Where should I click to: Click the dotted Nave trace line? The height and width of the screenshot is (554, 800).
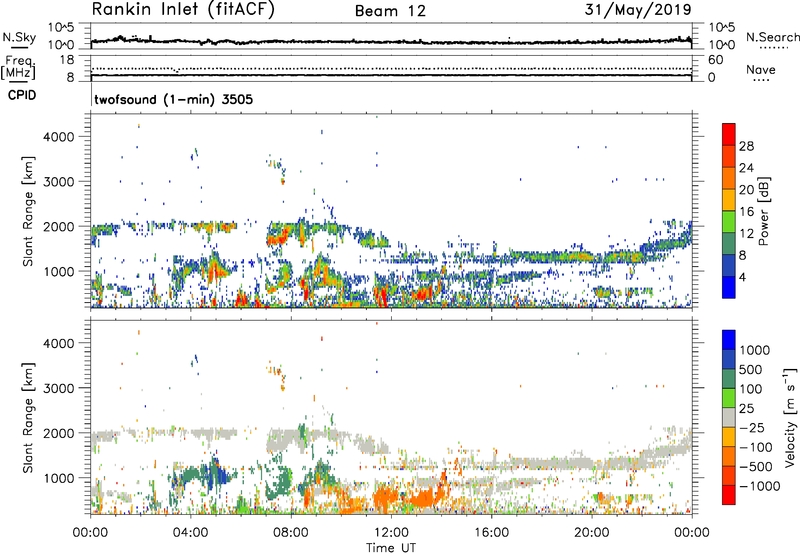click(391, 68)
